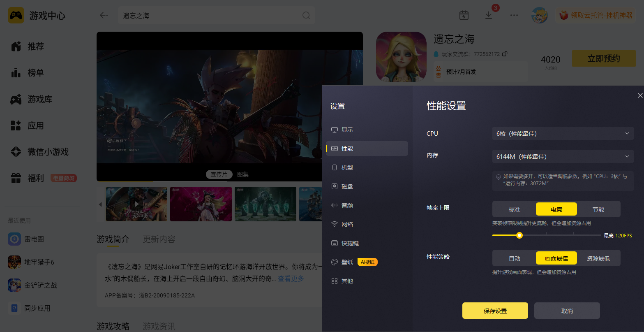The image size is (644, 332).
Task: Open the calendar lightning icon in header
Action: coord(464,15)
